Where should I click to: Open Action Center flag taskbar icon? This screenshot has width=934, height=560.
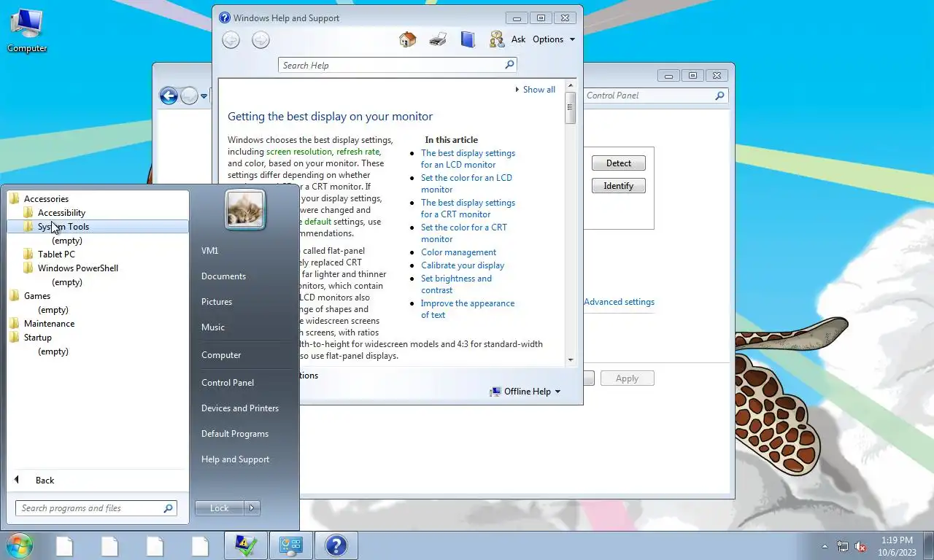click(x=246, y=545)
